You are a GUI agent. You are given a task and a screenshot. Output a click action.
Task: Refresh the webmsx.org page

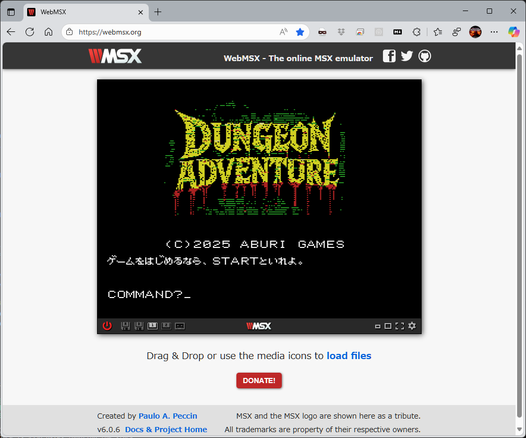coord(30,32)
